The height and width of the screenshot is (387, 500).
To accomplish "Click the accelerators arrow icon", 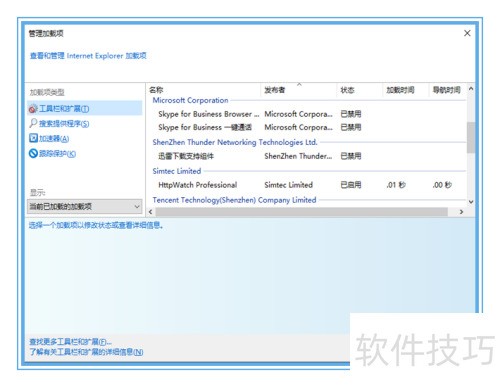I will click(x=33, y=138).
